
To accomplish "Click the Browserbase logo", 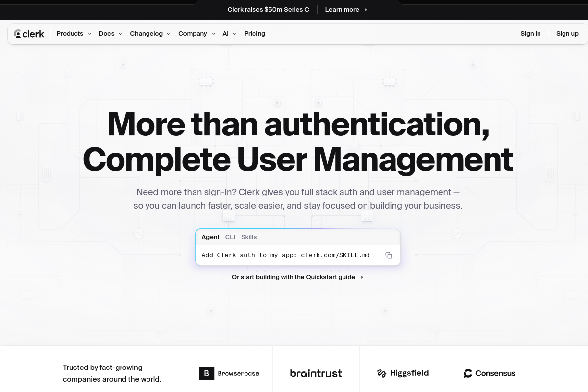I will (x=229, y=373).
